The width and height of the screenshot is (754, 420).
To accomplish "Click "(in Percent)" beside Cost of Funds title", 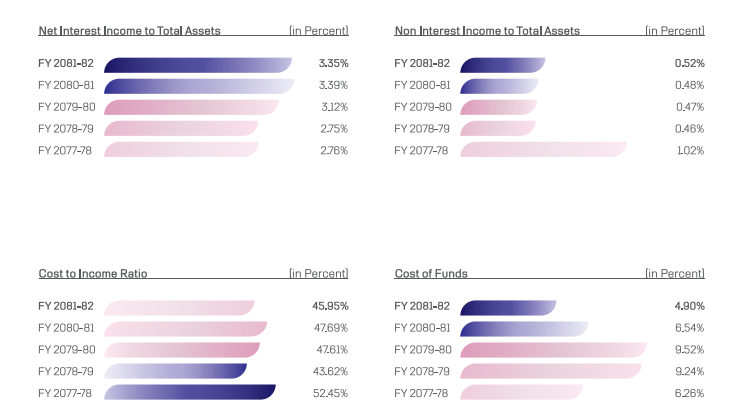I will 675,273.
